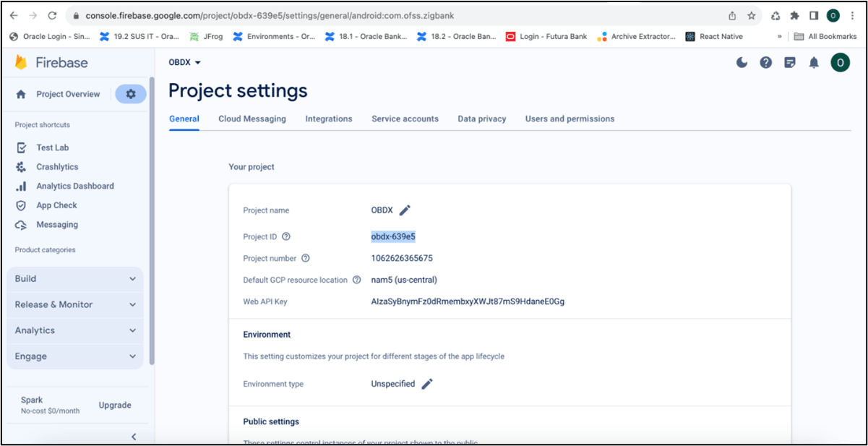Open the release notes icon in the header
868x446 pixels.
pyautogui.click(x=790, y=63)
